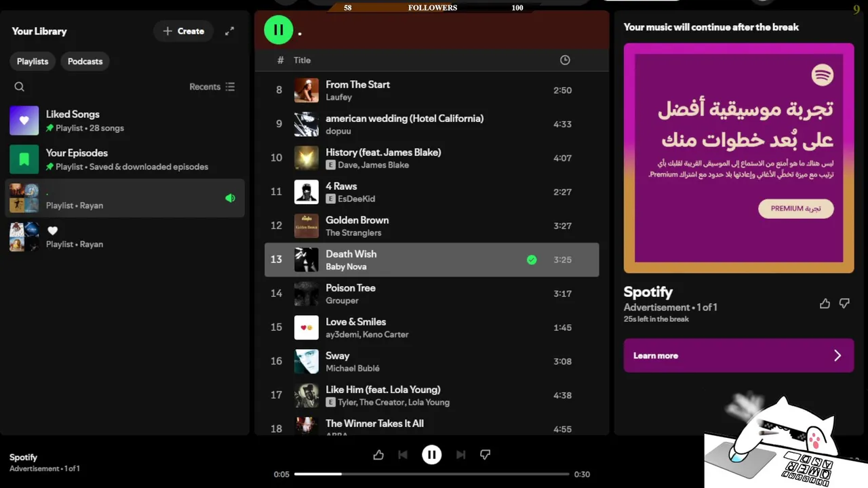Click the 2:50 duration of From The Start
The image size is (868, 488).
click(562, 90)
